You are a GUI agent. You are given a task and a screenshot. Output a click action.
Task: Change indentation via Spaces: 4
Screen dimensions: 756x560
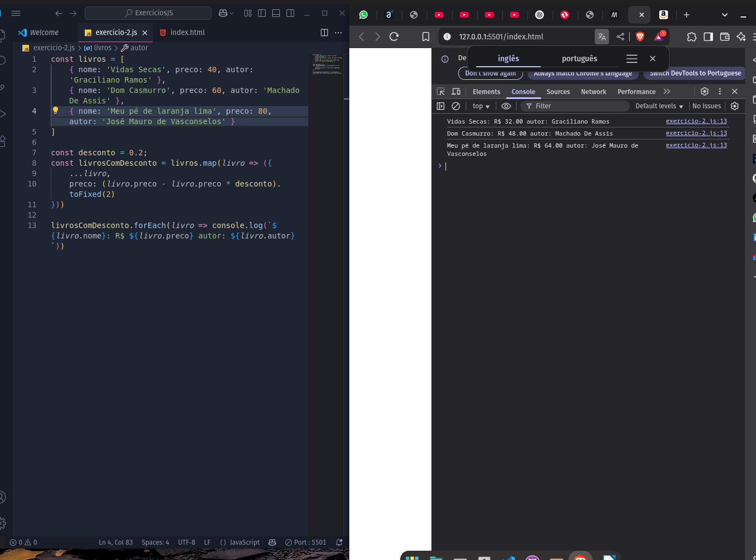click(155, 542)
